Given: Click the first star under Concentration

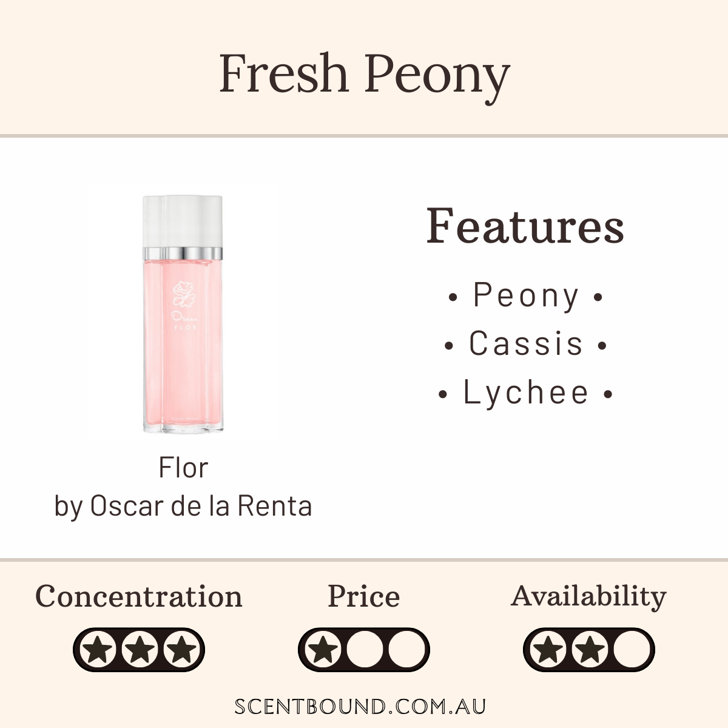Looking at the screenshot, I should click(99, 650).
